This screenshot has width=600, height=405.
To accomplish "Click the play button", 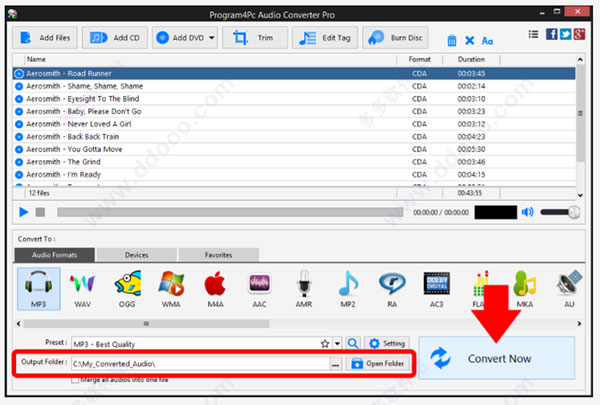I will coord(23,212).
